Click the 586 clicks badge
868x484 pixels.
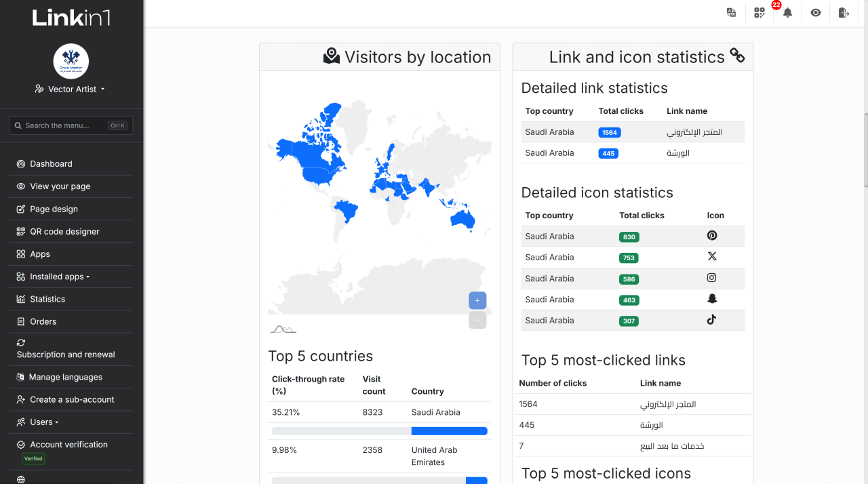[x=629, y=279]
